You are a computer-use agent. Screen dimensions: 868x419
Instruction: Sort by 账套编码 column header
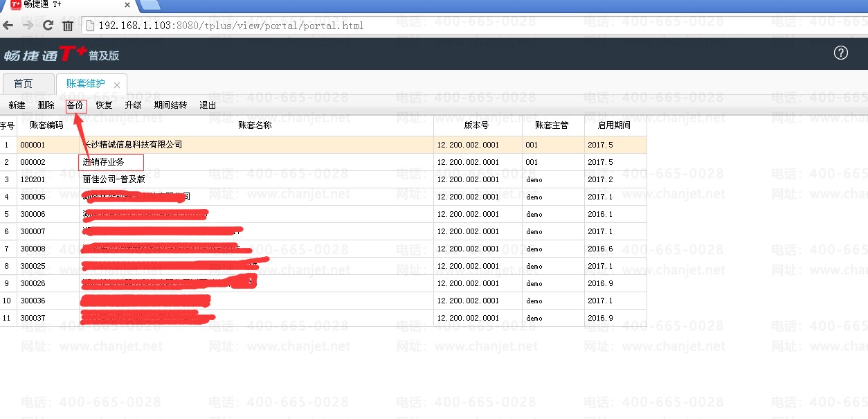(47, 125)
